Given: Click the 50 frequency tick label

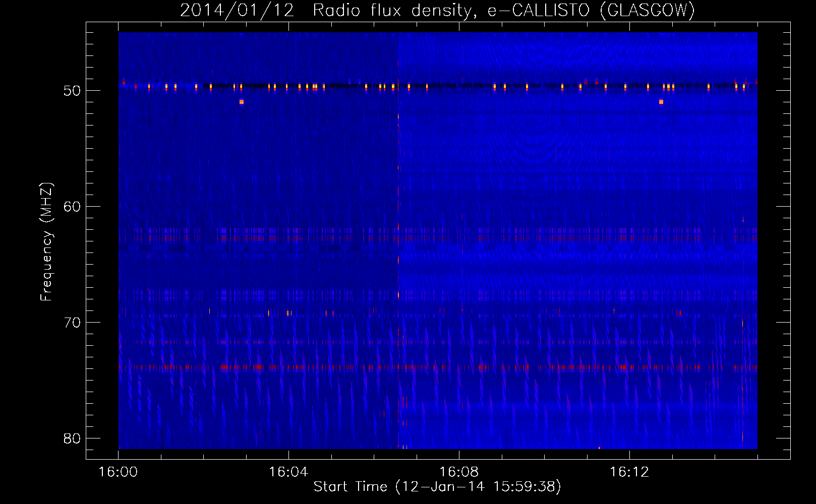Looking at the screenshot, I should coord(72,91).
